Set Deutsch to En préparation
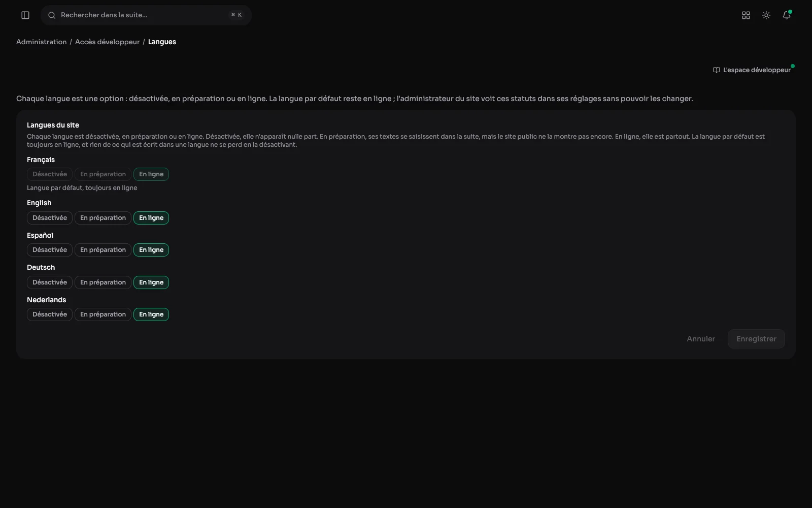The image size is (812, 508). (x=103, y=282)
